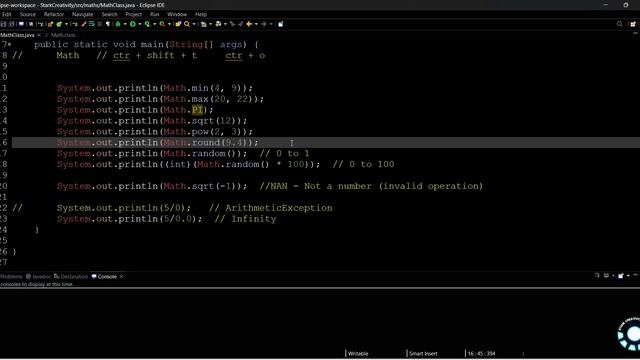Open the Search icon dropdown arrow
Screen dimensions: 640x360
[x=194, y=24]
